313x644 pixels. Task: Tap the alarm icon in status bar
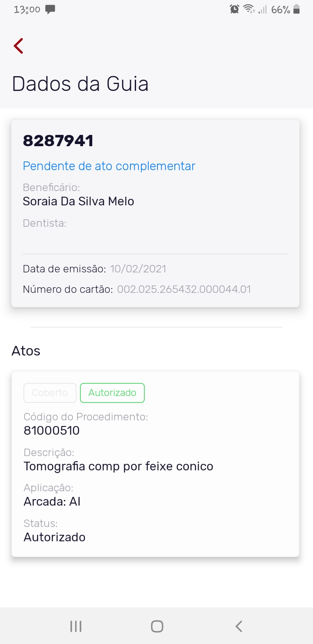point(234,9)
